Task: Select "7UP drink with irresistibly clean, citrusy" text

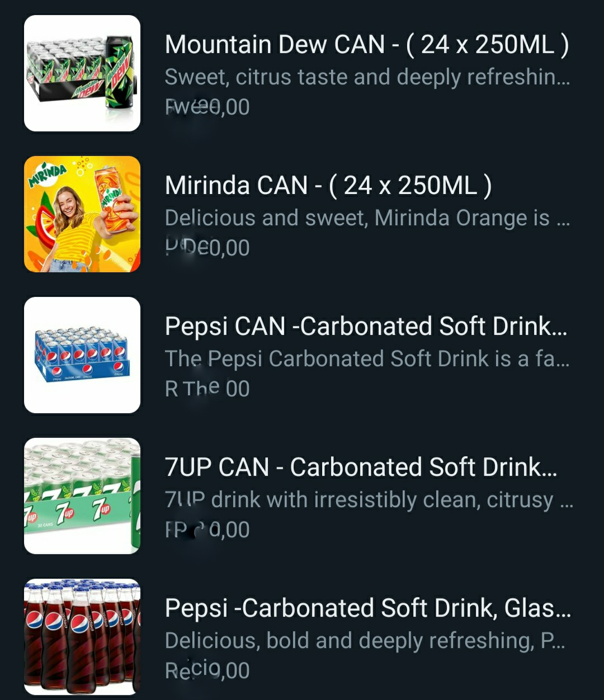Action: point(369,500)
